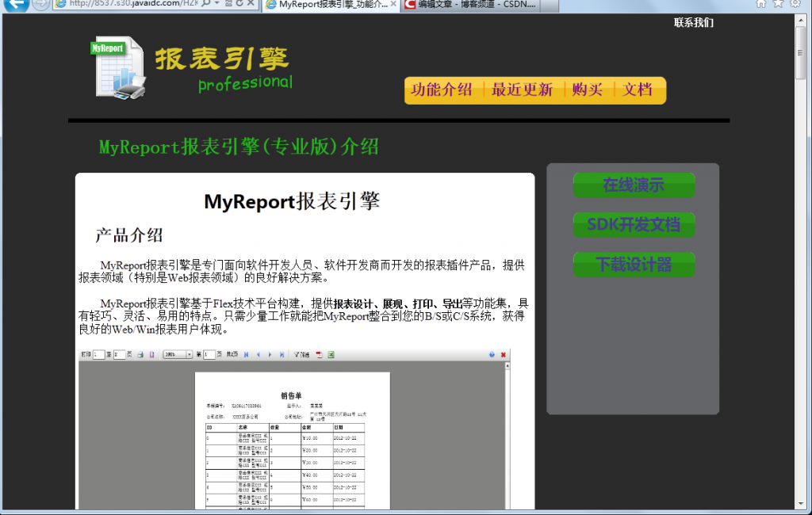
Task: Click the current page number input field
Action: pos(210,354)
